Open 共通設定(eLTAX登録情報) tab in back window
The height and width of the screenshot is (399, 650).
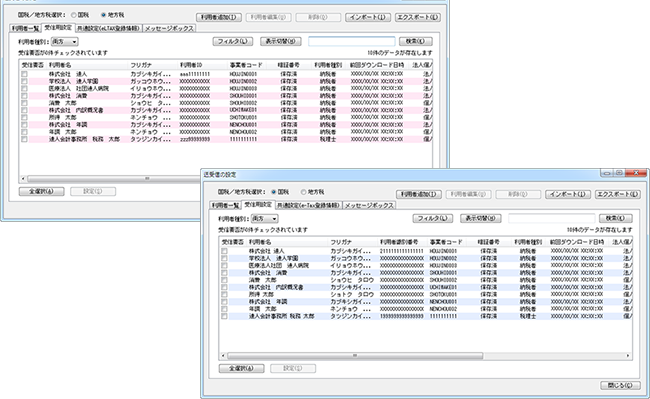point(109,29)
